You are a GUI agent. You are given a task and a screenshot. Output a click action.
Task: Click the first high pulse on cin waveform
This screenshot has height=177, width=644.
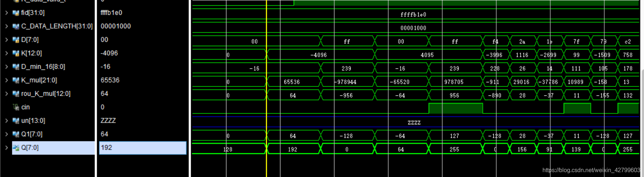pos(455,108)
